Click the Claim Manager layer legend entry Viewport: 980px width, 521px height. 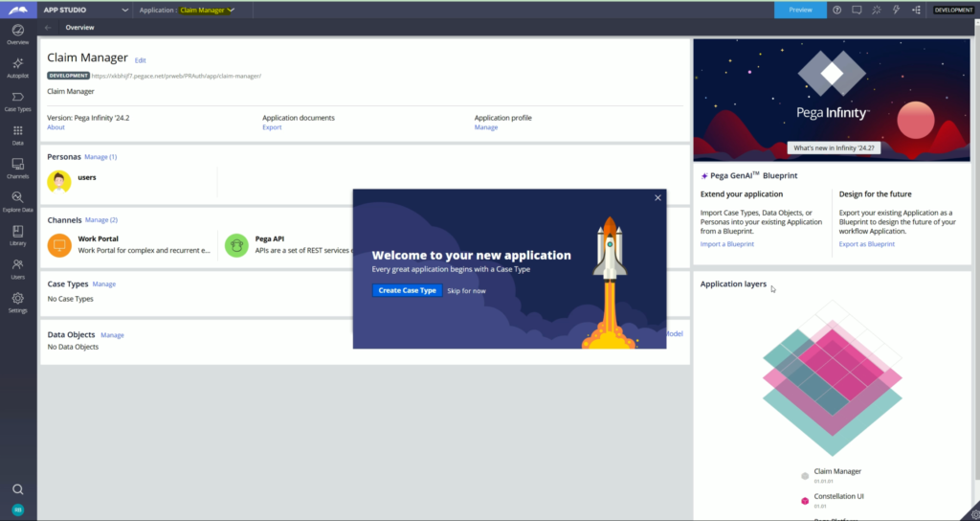832,475
